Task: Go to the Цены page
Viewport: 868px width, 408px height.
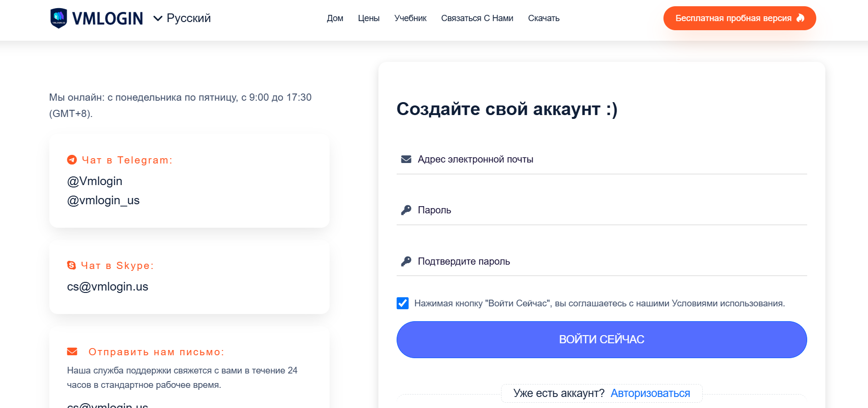Action: [x=369, y=18]
